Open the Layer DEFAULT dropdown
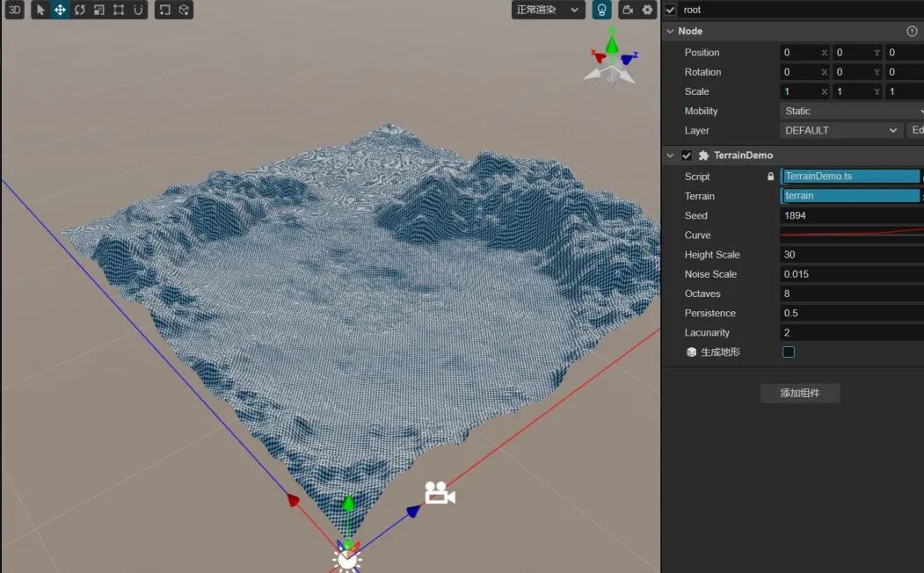The image size is (924, 573). click(841, 130)
